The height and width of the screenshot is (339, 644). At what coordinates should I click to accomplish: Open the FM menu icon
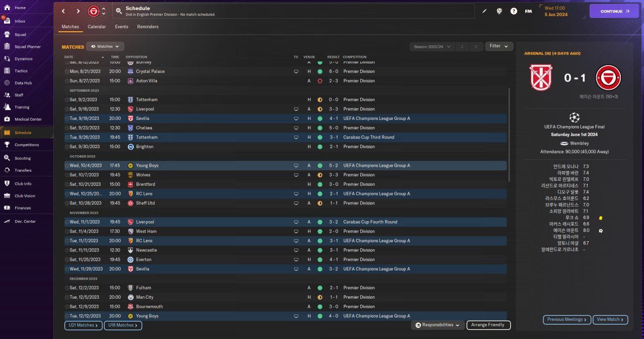point(528,11)
